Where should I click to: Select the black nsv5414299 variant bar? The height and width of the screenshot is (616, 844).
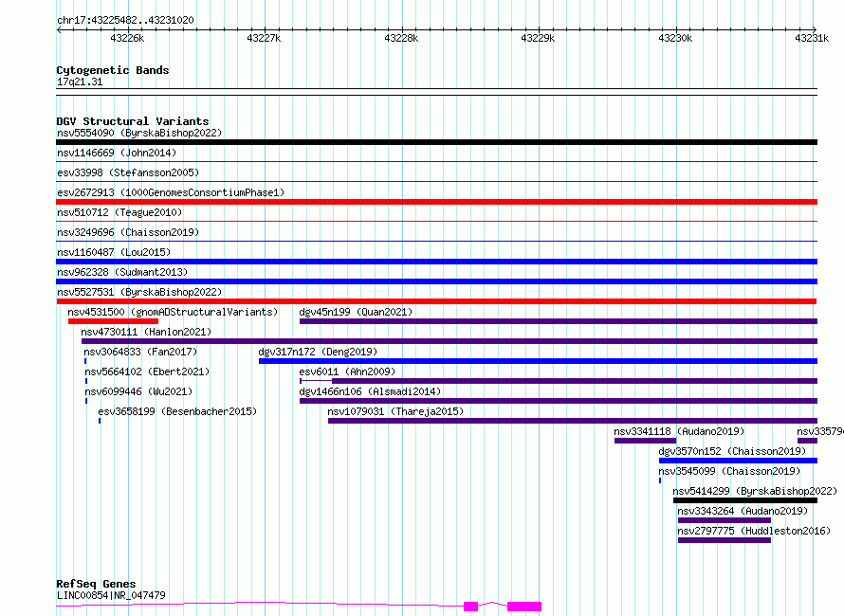(745, 500)
